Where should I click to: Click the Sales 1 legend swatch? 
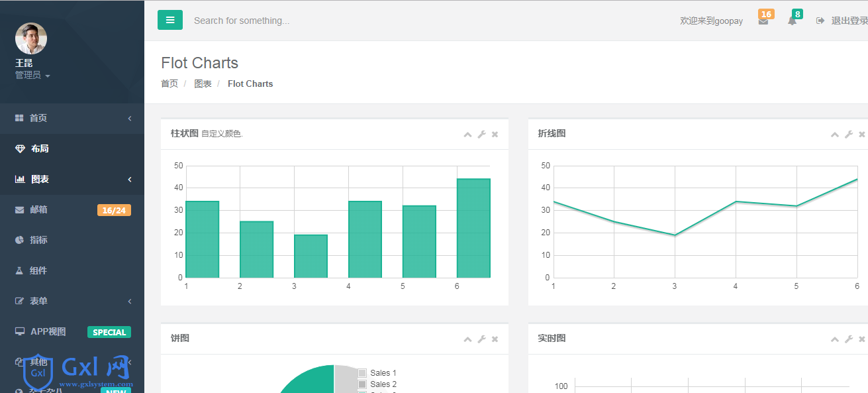pos(362,373)
